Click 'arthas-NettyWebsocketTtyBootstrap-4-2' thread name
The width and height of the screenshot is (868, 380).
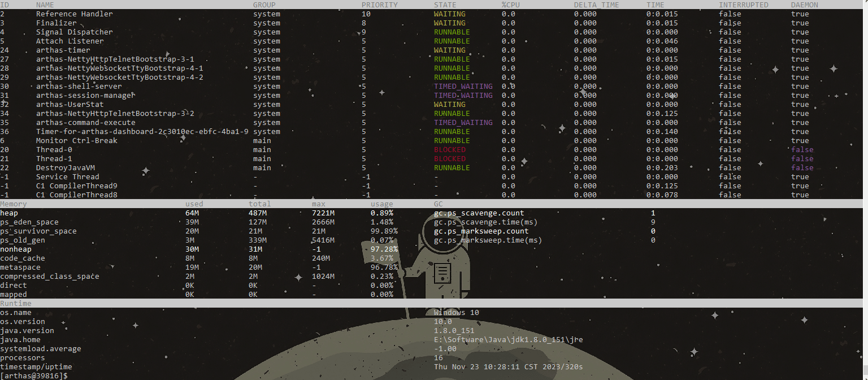pos(120,77)
